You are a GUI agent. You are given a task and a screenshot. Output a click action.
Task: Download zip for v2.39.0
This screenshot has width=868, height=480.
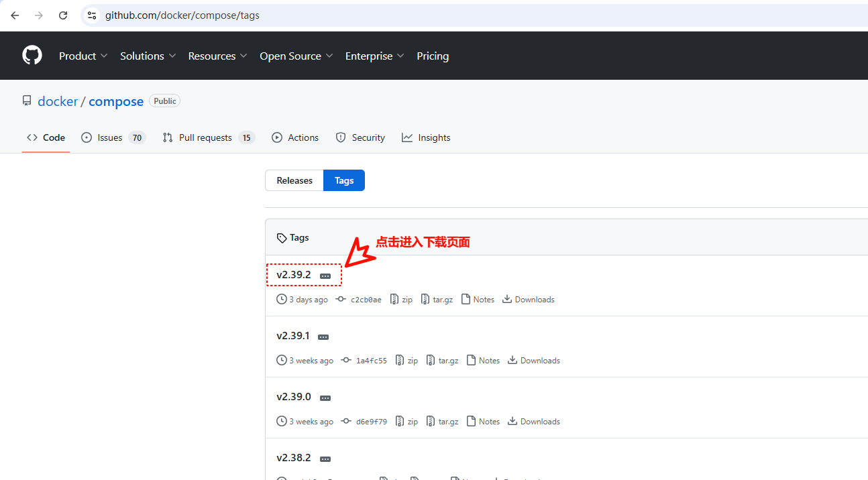406,422
